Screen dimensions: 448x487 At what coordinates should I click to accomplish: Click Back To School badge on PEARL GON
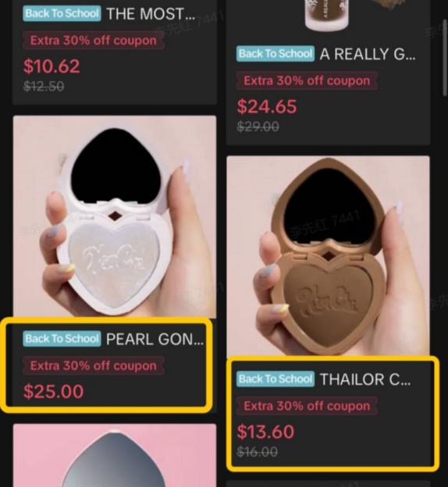[x=62, y=339]
